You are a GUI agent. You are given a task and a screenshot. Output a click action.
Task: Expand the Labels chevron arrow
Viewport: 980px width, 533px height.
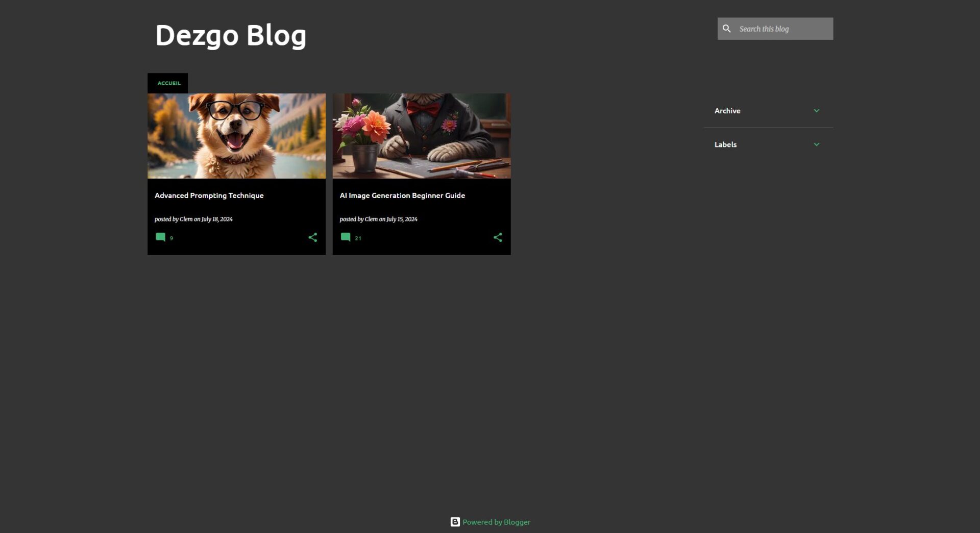click(816, 144)
